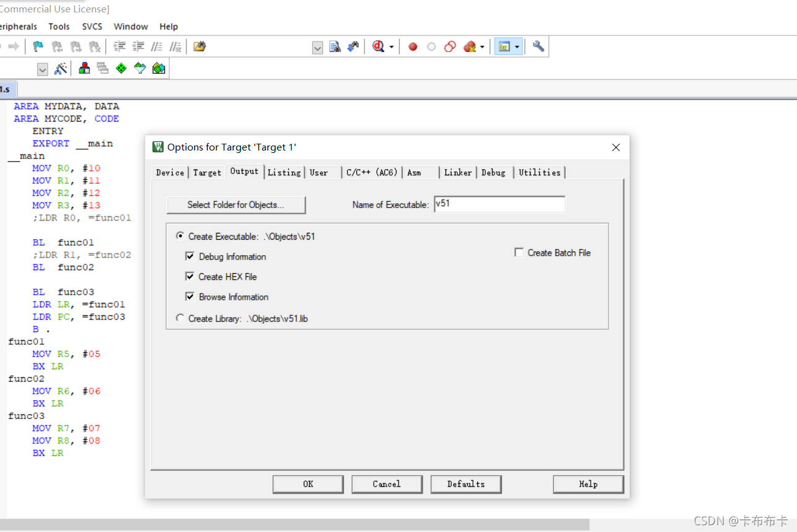797x532 pixels.
Task: Go to previous bookmark icon
Action: (57, 46)
